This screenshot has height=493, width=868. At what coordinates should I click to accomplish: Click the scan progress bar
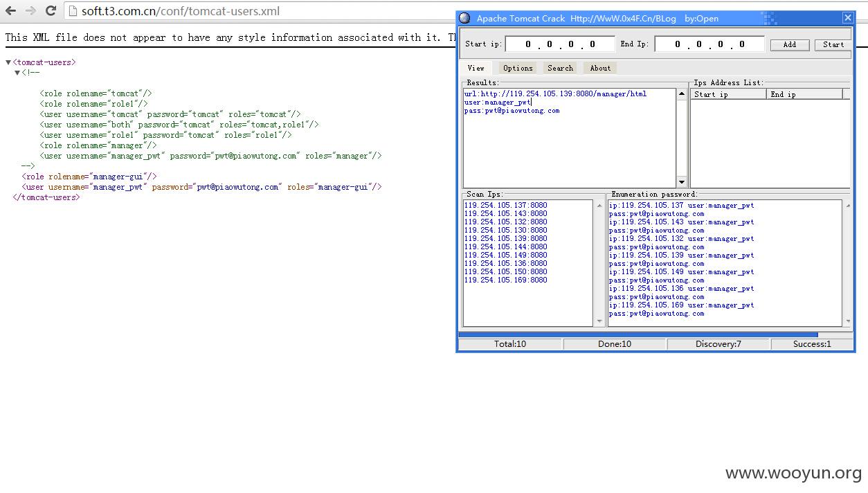(638, 334)
